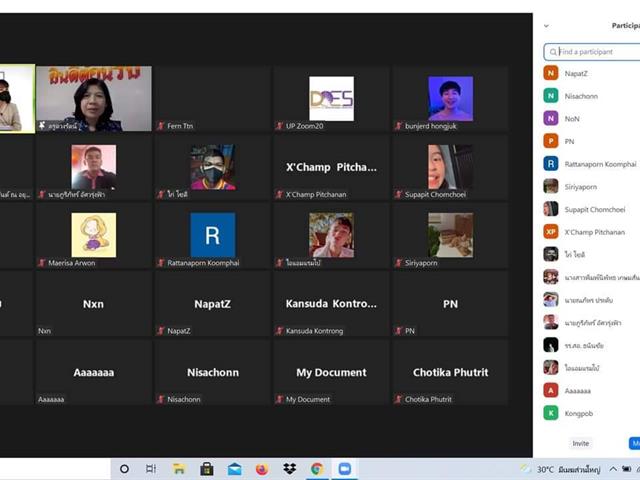Image resolution: width=640 pixels, height=480 pixels.
Task: Click Nisachonn green avatar in participants list
Action: pyautogui.click(x=551, y=96)
